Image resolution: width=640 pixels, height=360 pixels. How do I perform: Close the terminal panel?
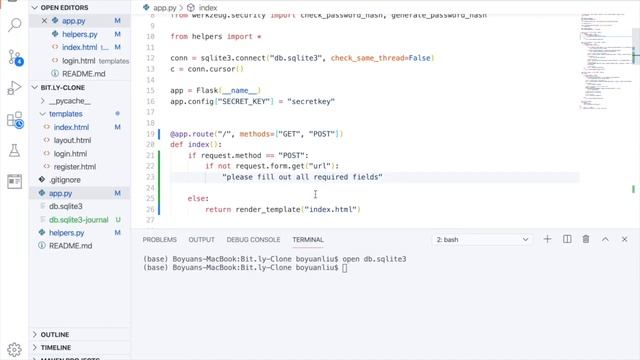click(x=624, y=239)
